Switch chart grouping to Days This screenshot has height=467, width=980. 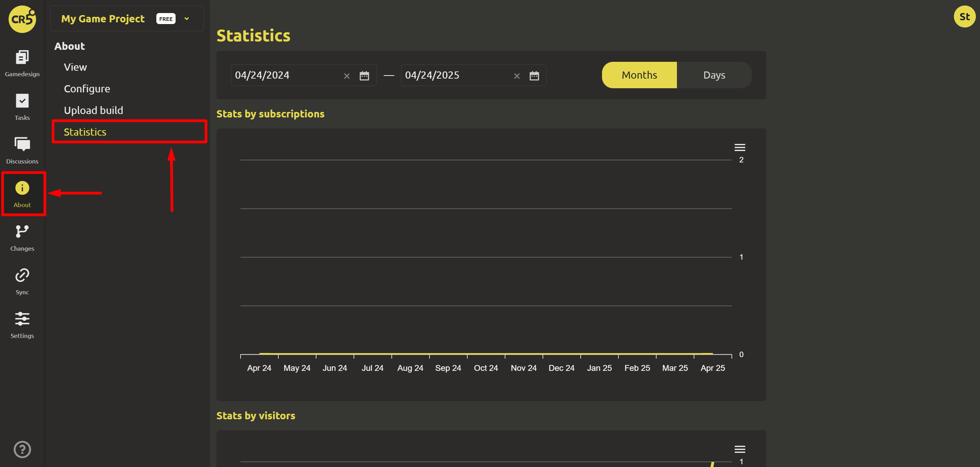714,75
